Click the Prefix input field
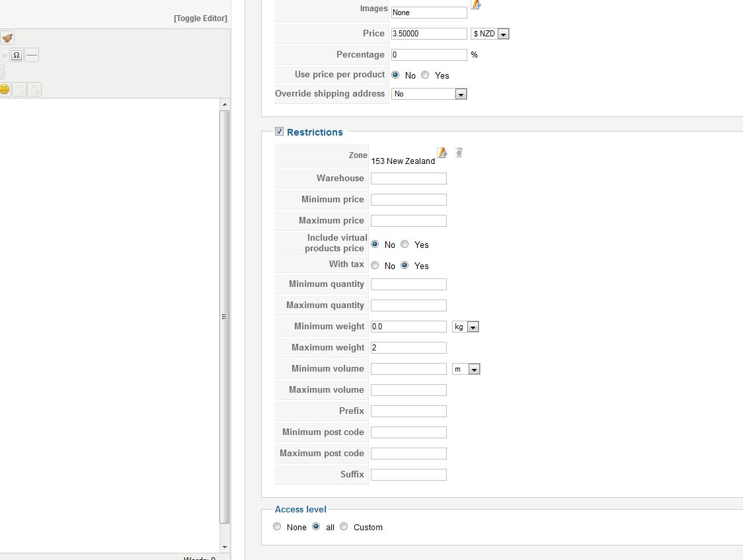The height and width of the screenshot is (560, 743). (409, 411)
